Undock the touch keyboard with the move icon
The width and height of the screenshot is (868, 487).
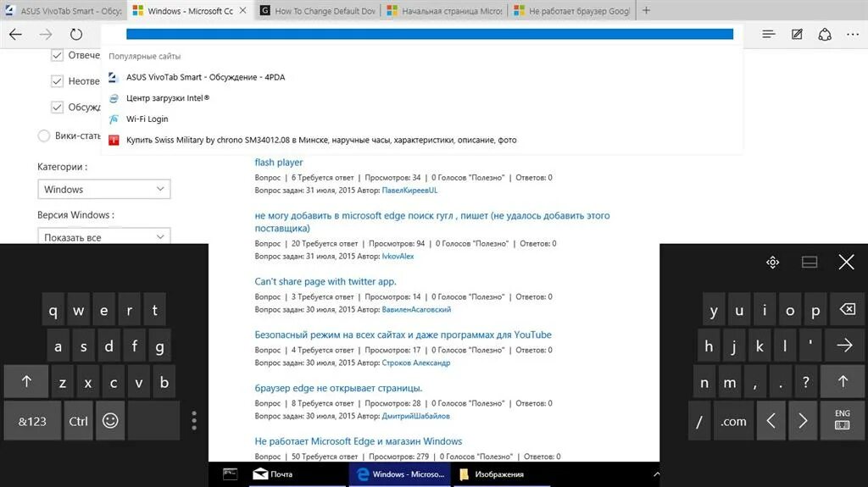[x=773, y=263]
